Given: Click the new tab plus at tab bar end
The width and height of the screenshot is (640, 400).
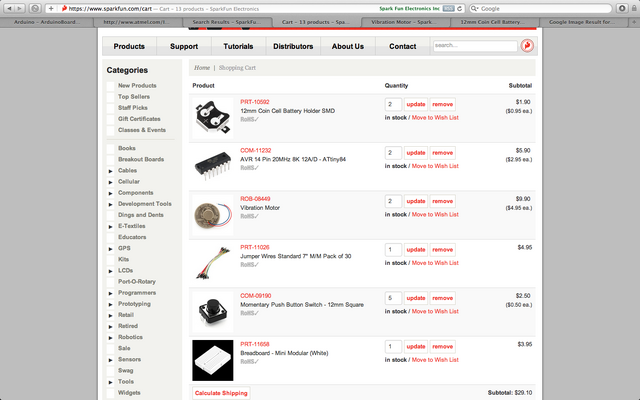Looking at the screenshot, I should [634, 22].
